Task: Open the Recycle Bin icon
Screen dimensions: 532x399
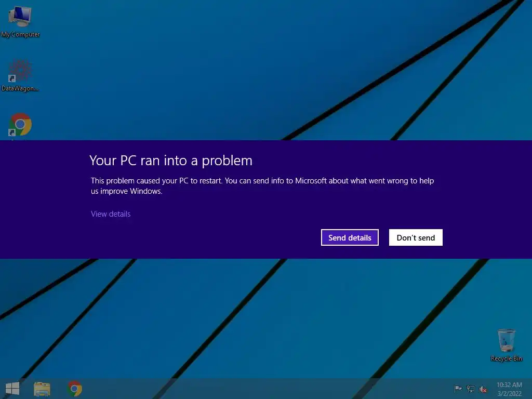Action: pos(506,345)
